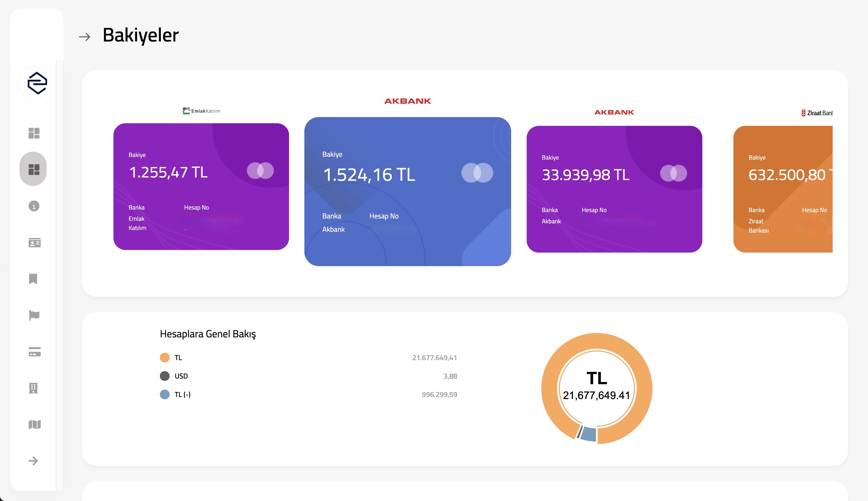Viewport: 868px width, 501px height.
Task: Click the TL (-) legend label
Action: [182, 395]
